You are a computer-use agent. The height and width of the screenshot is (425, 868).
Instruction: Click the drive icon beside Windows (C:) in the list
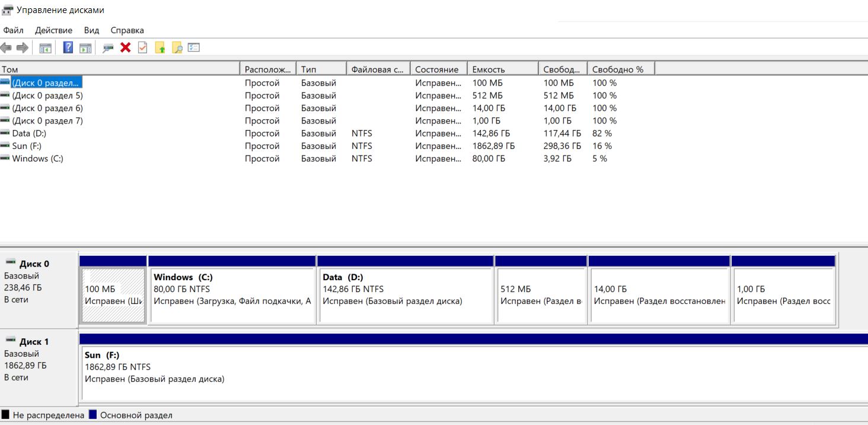click(5, 158)
